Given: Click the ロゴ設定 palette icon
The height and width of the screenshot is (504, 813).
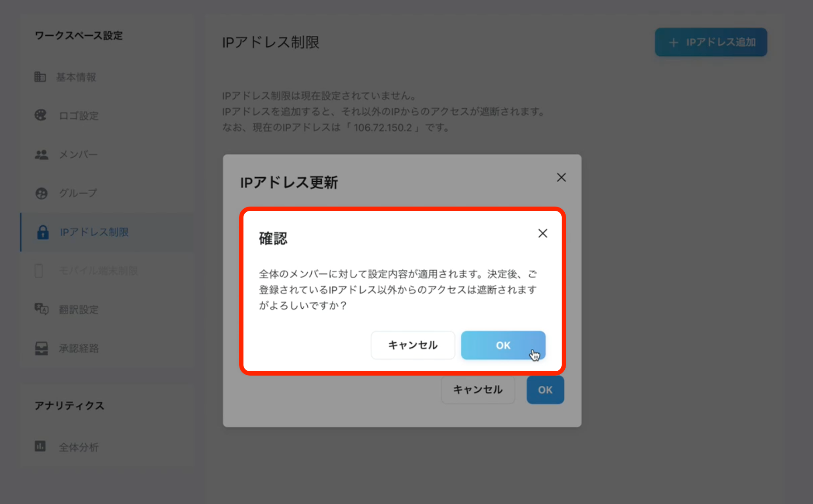Looking at the screenshot, I should (40, 115).
